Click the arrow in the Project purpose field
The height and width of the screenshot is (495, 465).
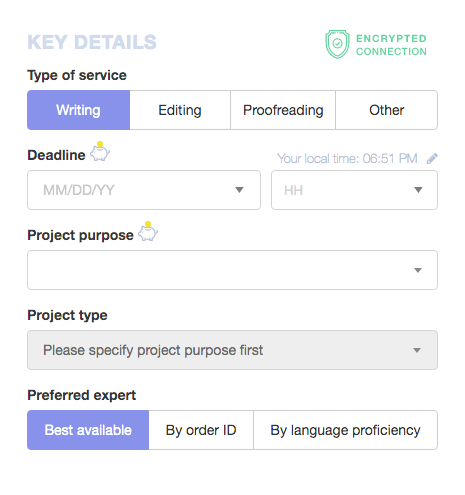click(418, 270)
